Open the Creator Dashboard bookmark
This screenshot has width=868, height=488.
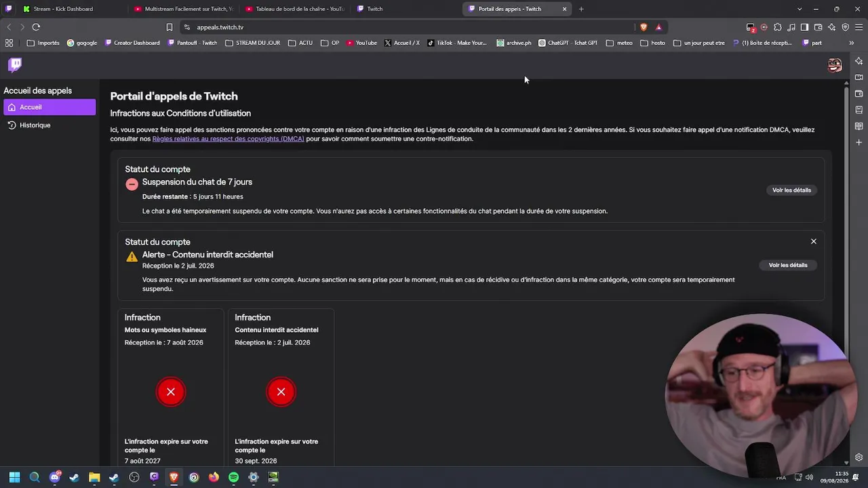pos(132,43)
